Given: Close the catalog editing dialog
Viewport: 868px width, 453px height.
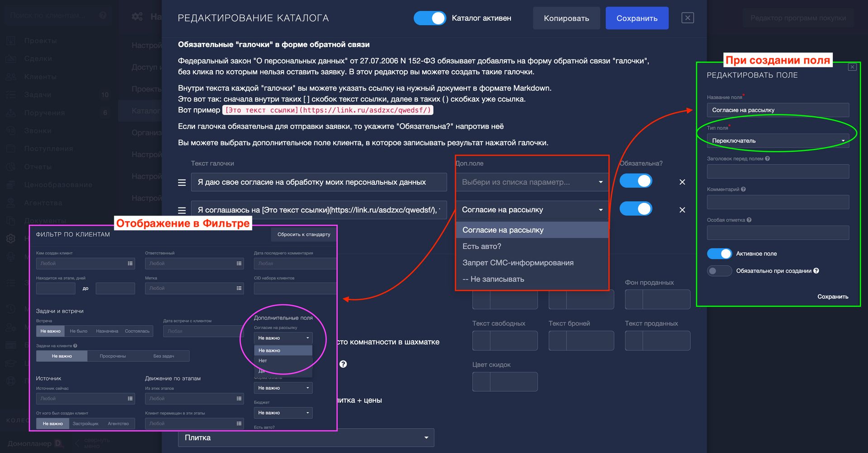Looking at the screenshot, I should coord(687,18).
